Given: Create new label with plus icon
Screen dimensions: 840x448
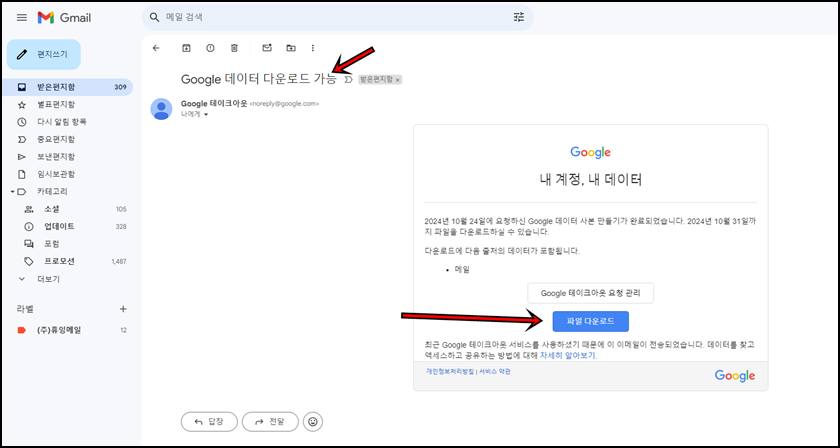Looking at the screenshot, I should tap(123, 309).
